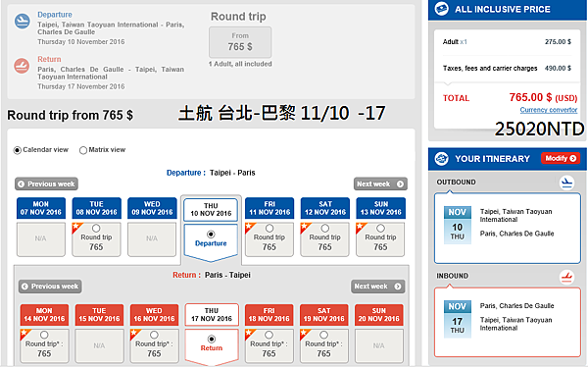
Task: Go to Previous week for departure dates
Action: pyautogui.click(x=46, y=184)
